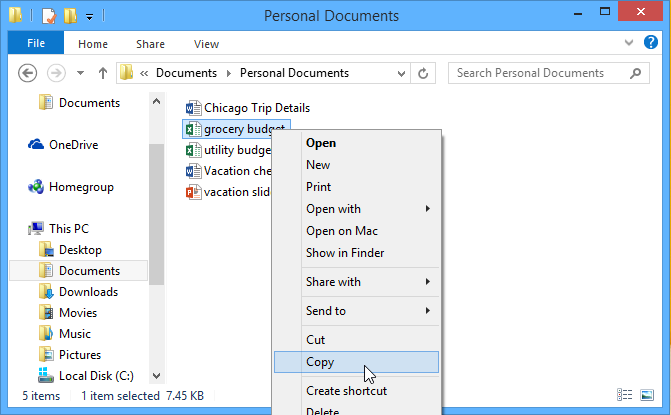Click the blue File button
The height and width of the screenshot is (415, 671).
tap(36, 44)
